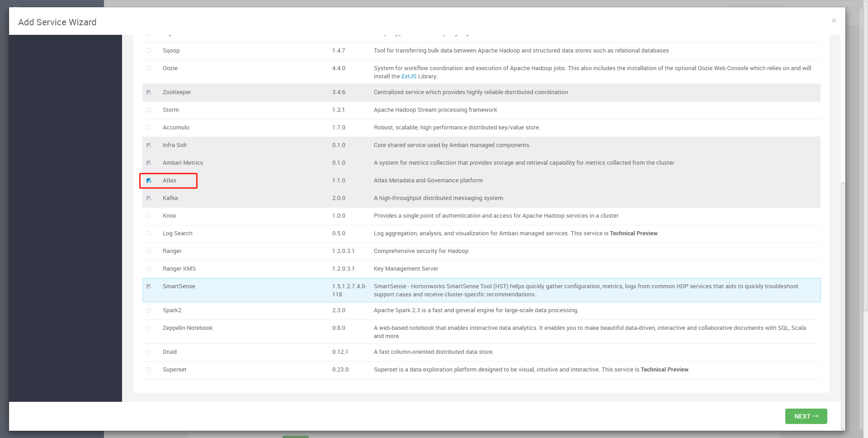
Task: Click the NEXT button
Action: pyautogui.click(x=806, y=416)
